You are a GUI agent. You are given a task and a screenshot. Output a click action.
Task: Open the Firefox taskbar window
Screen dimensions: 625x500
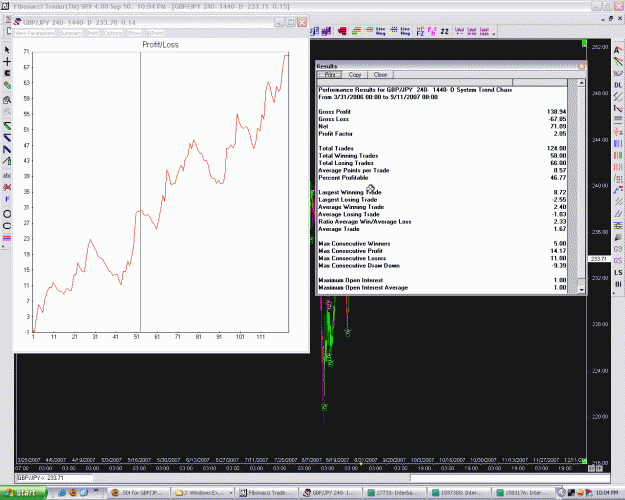pyautogui.click(x=139, y=493)
